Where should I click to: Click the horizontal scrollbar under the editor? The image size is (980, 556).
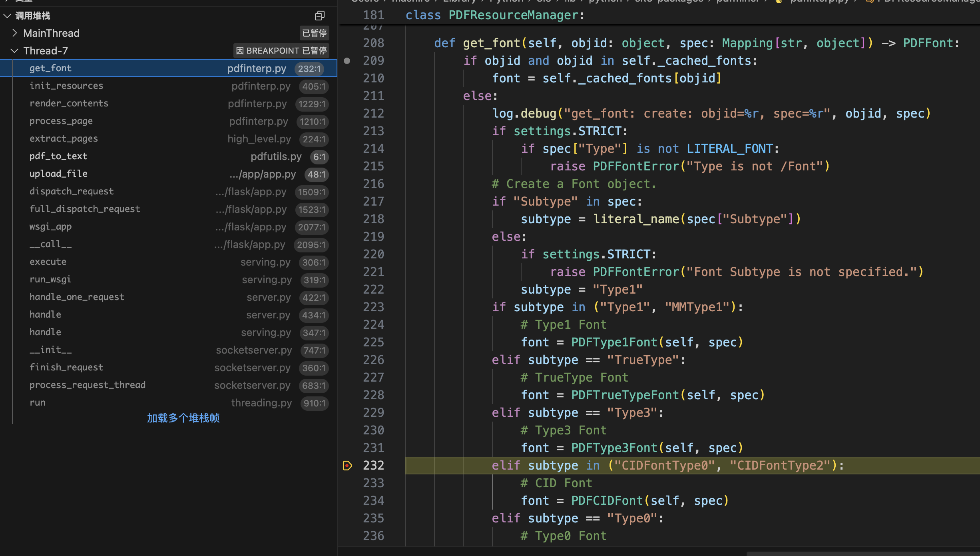pos(863,554)
